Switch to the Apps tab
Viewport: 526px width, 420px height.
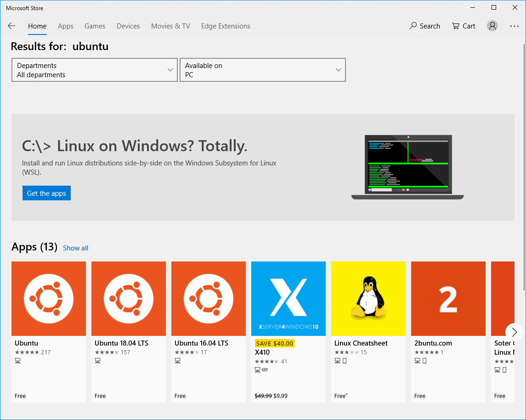[65, 26]
